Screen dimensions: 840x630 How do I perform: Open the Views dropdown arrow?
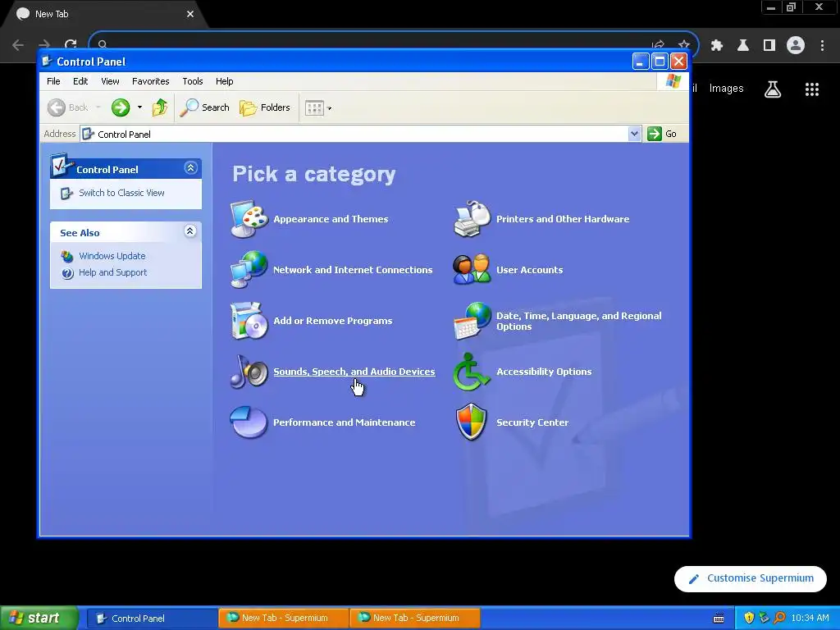point(330,108)
